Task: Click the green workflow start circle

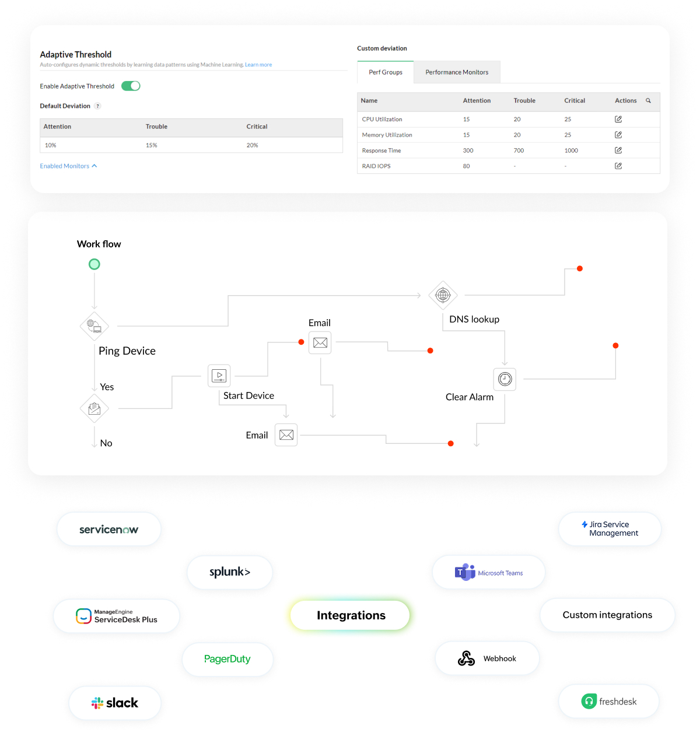Action: [x=94, y=264]
